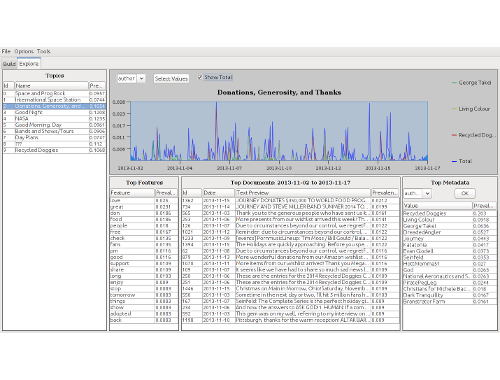The width and height of the screenshot is (500, 380).
Task: Sort topics by the Name column header
Action: point(51,86)
